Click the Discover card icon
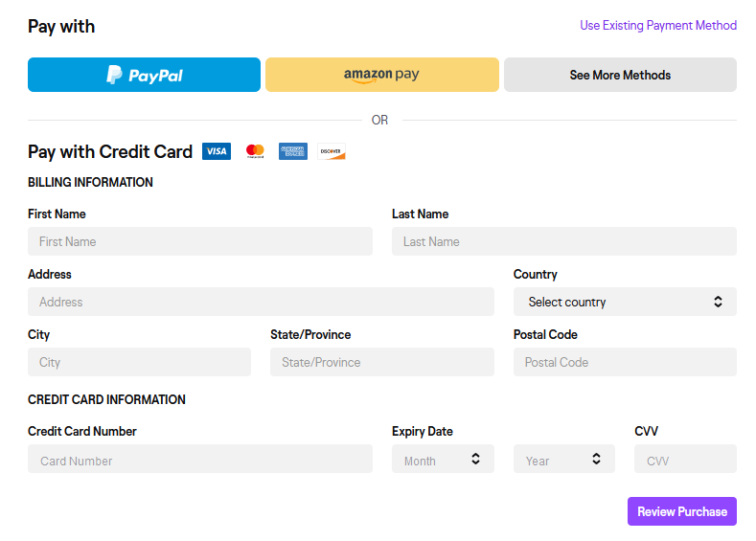The image size is (756, 541). [332, 151]
